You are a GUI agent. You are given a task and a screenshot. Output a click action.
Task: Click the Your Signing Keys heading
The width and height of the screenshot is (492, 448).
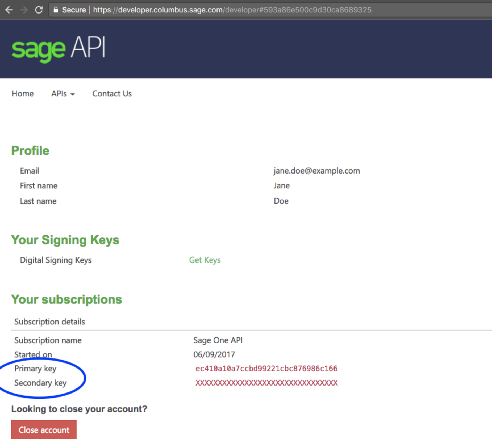pos(65,240)
